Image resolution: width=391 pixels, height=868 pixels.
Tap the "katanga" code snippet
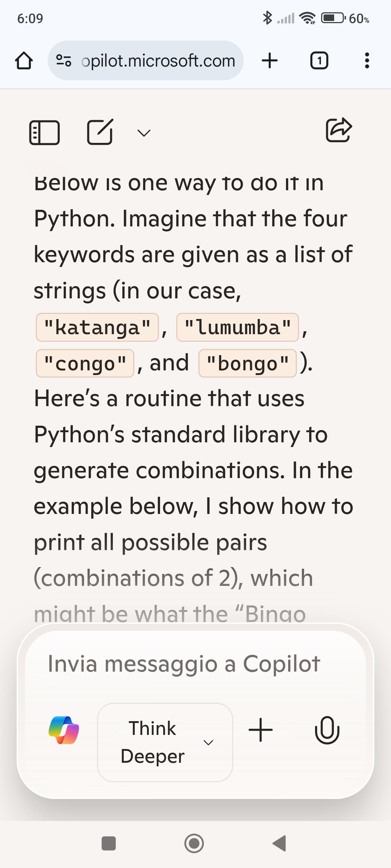point(97,327)
